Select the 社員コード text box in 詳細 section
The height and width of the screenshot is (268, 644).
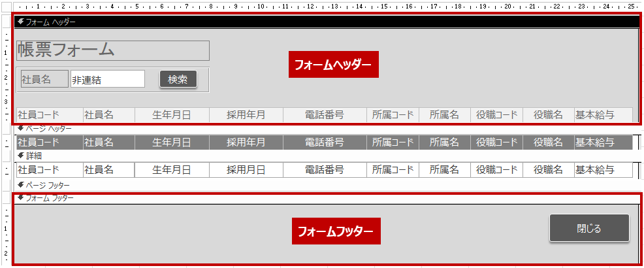click(49, 170)
